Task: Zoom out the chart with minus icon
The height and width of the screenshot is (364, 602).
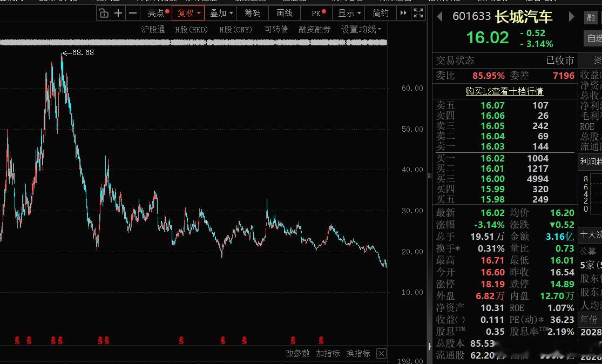Action: pyautogui.click(x=133, y=14)
